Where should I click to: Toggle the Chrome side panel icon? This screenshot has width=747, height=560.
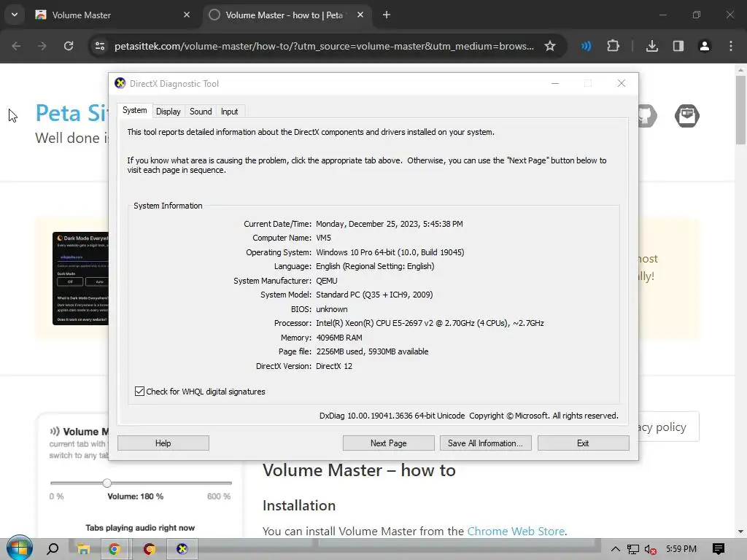[678, 46]
